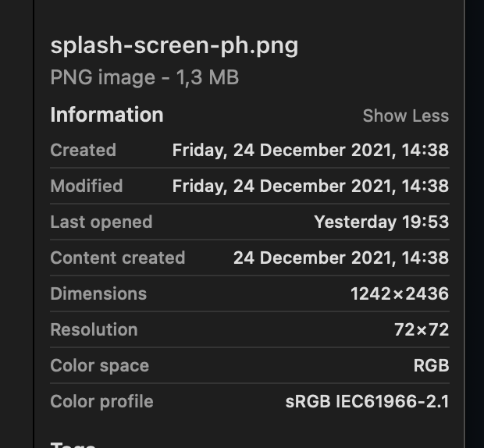The height and width of the screenshot is (448, 484).
Task: Select the sRGB IEC61966-2.1 profile value
Action: (x=367, y=401)
